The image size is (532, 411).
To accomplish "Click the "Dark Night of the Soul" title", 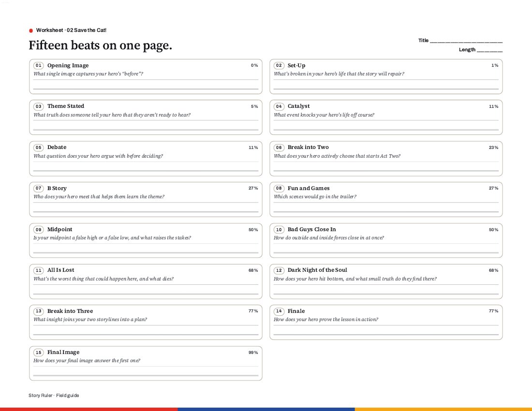I will [x=317, y=270].
